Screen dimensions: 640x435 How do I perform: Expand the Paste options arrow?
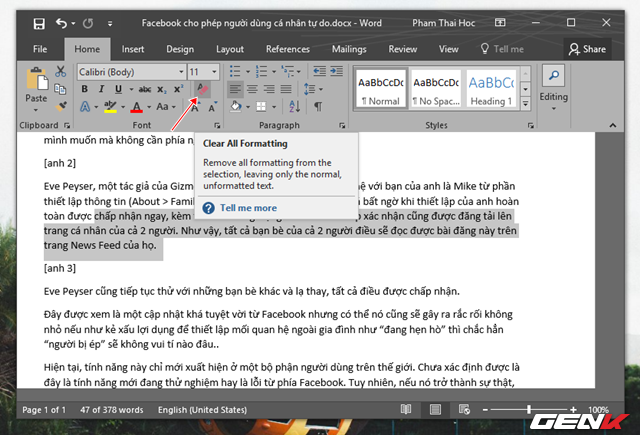pos(36,110)
